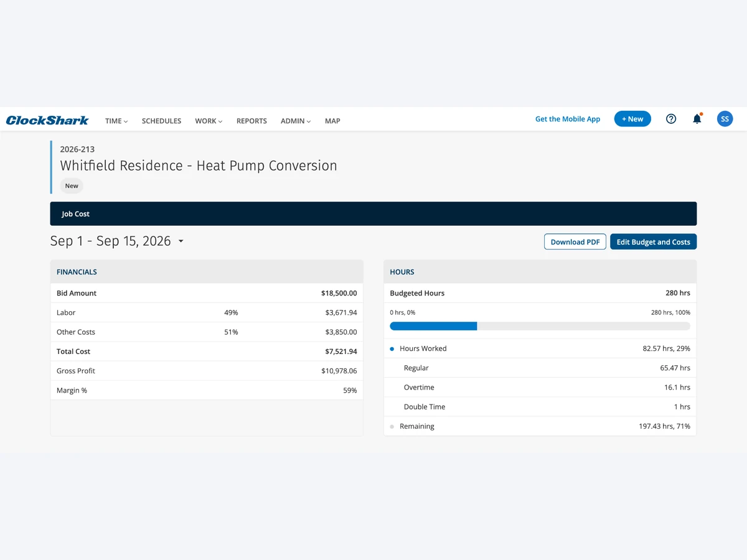This screenshot has height=560, width=747.
Task: Click the gray Remaining legend dot
Action: pos(392,427)
